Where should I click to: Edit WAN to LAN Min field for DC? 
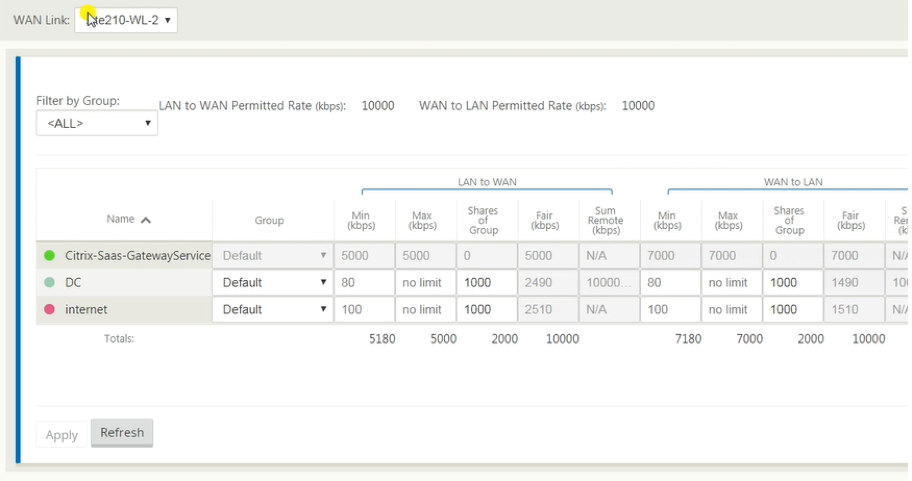point(671,283)
